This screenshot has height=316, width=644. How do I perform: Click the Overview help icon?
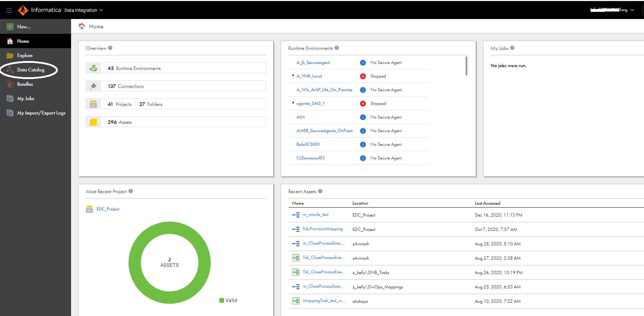pos(110,48)
